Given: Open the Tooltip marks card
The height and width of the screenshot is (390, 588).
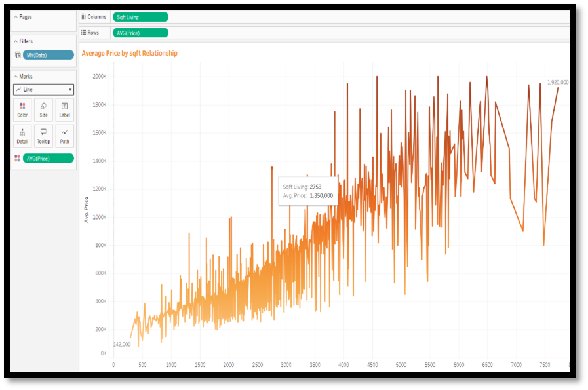Looking at the screenshot, I should 43,136.
